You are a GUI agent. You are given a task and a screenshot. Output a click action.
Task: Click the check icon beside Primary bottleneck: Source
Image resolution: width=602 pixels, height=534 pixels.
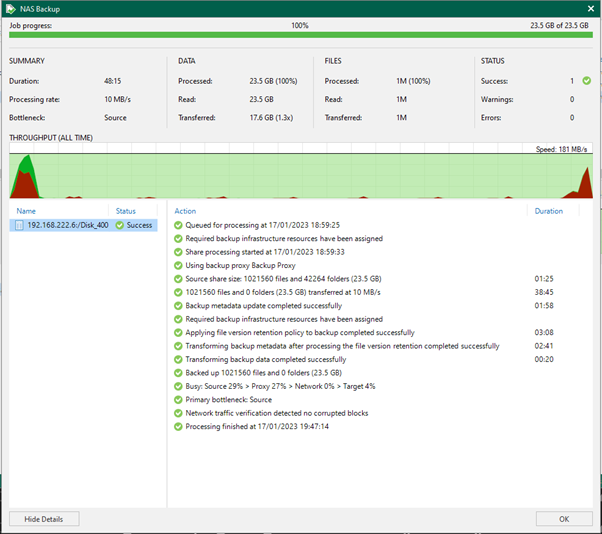point(178,400)
